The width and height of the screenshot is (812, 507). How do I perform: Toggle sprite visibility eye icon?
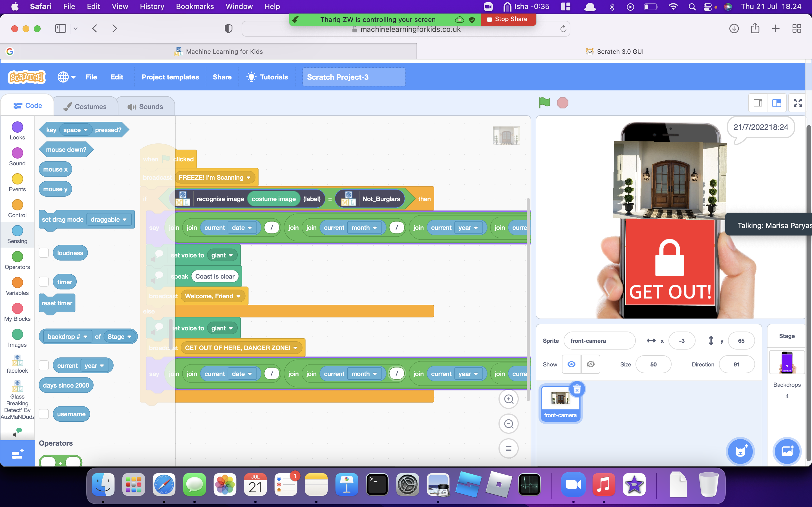(572, 364)
